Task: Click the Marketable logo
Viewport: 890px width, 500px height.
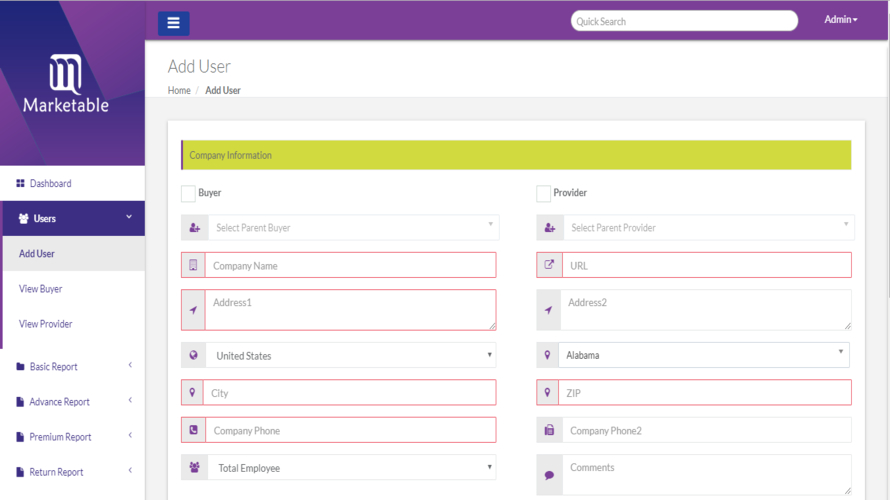Action: pos(66,83)
